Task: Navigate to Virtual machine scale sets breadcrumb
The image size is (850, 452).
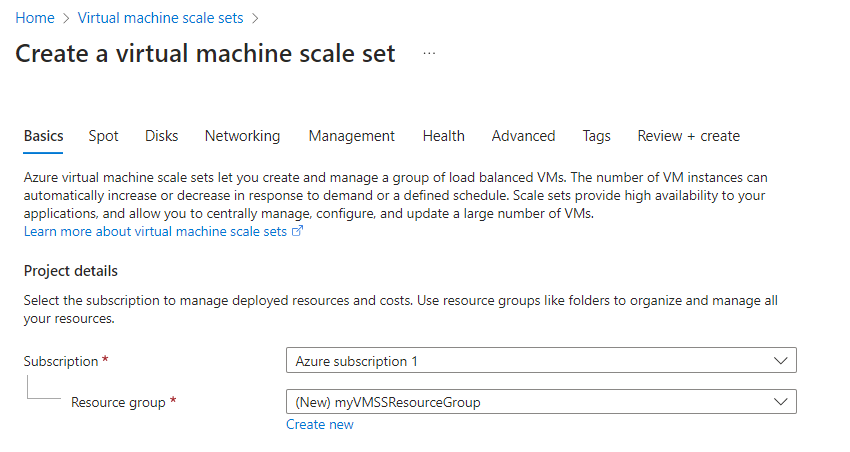Action: 160,18
